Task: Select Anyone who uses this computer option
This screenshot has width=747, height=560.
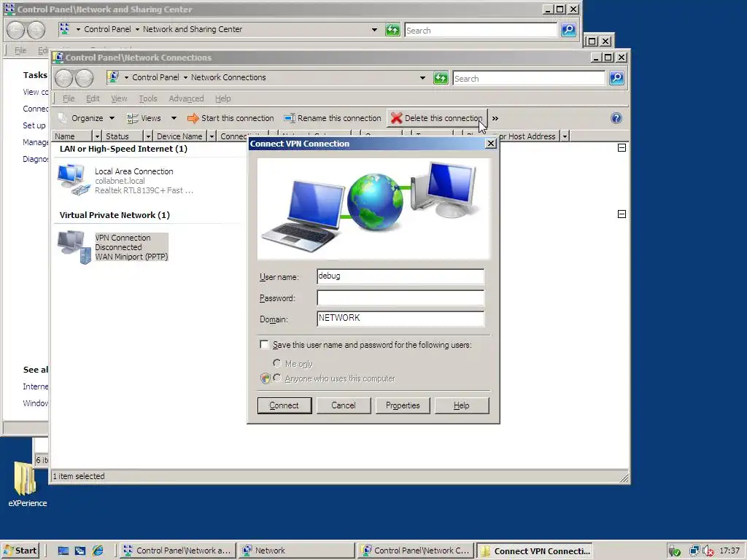Action: [x=276, y=378]
